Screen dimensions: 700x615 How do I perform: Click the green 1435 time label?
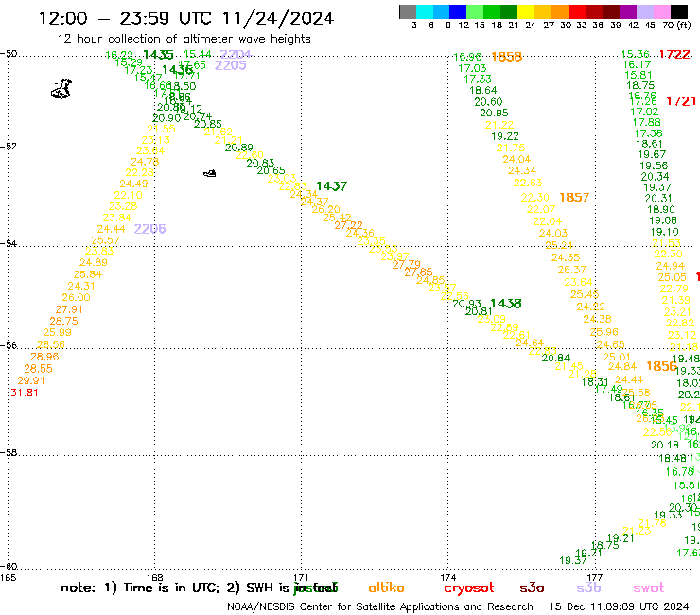tap(158, 55)
